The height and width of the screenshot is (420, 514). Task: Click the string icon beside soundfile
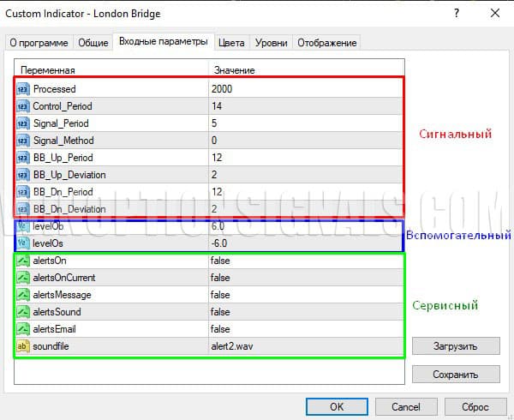(23, 346)
